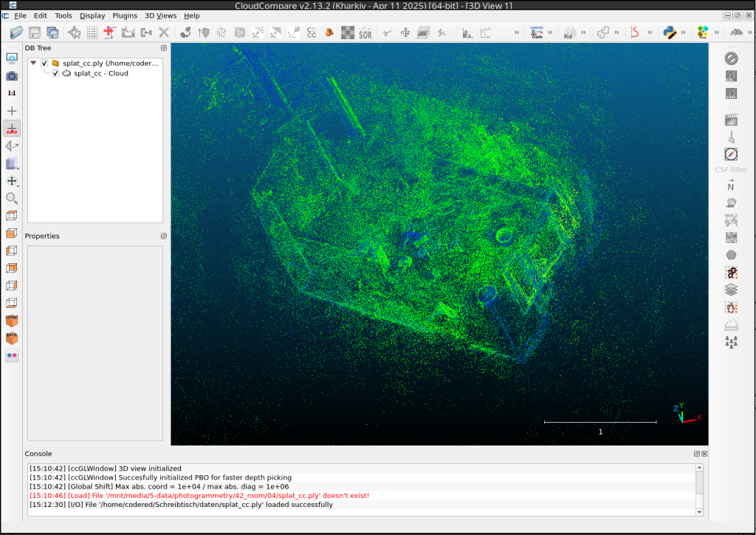This screenshot has width=756, height=535.
Task: Click the CSF Filter button
Action: pos(731,170)
